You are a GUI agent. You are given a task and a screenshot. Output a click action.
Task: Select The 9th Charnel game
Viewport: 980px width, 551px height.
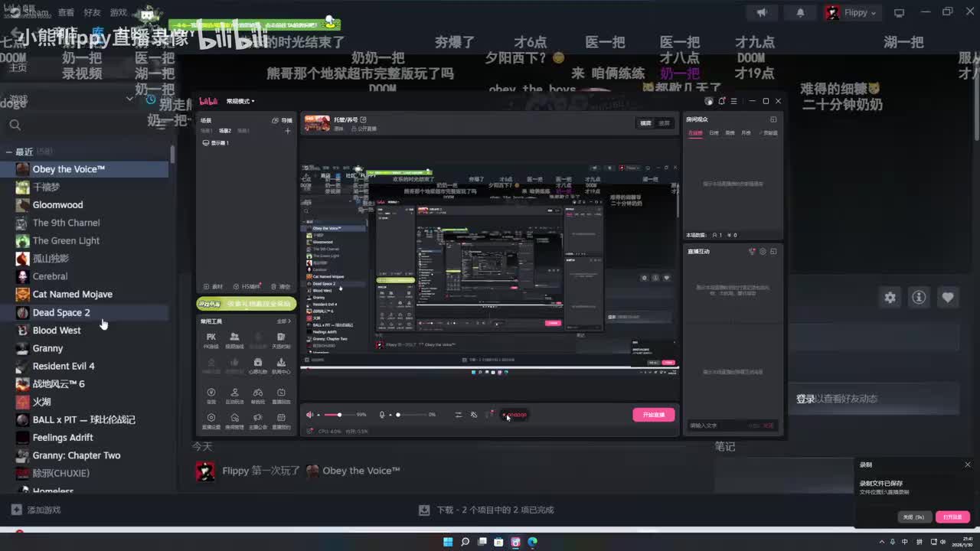(x=84, y=223)
